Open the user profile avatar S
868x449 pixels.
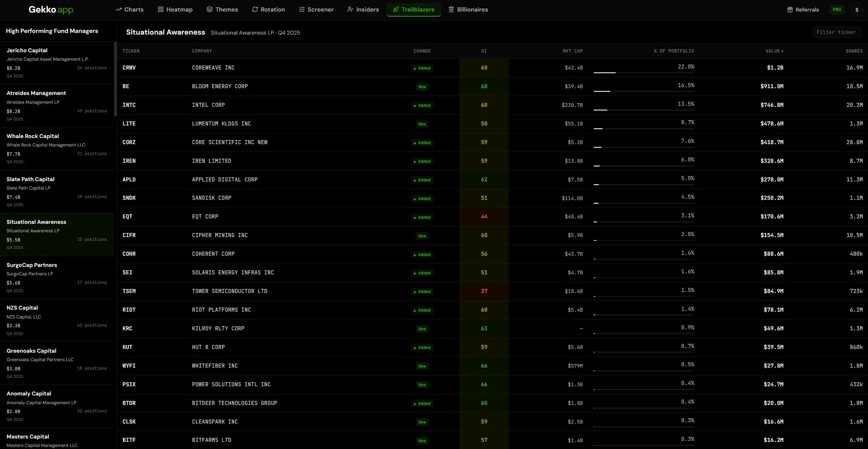click(857, 9)
